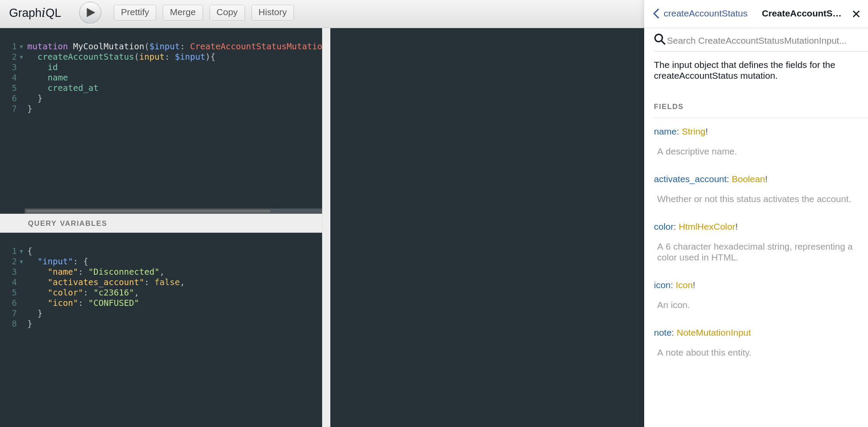This screenshot has width=868, height=427.
Task: Click the query editor horizontal scrollbar
Action: tap(148, 211)
